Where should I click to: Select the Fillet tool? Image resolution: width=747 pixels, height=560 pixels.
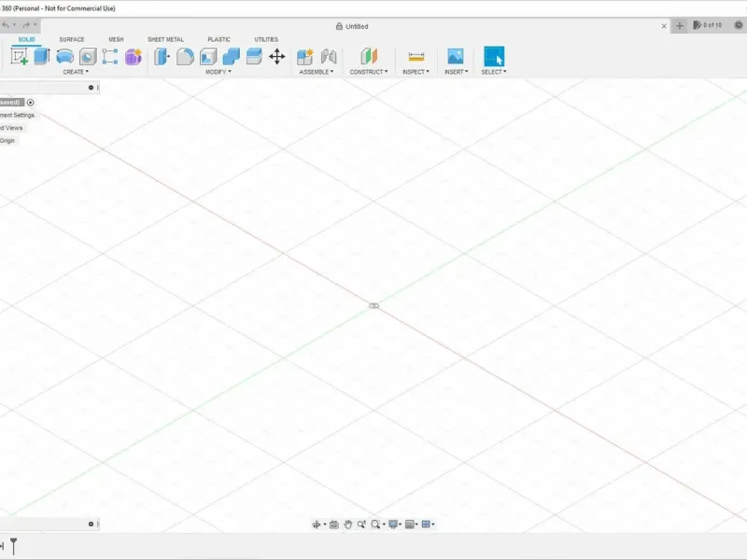tap(185, 56)
